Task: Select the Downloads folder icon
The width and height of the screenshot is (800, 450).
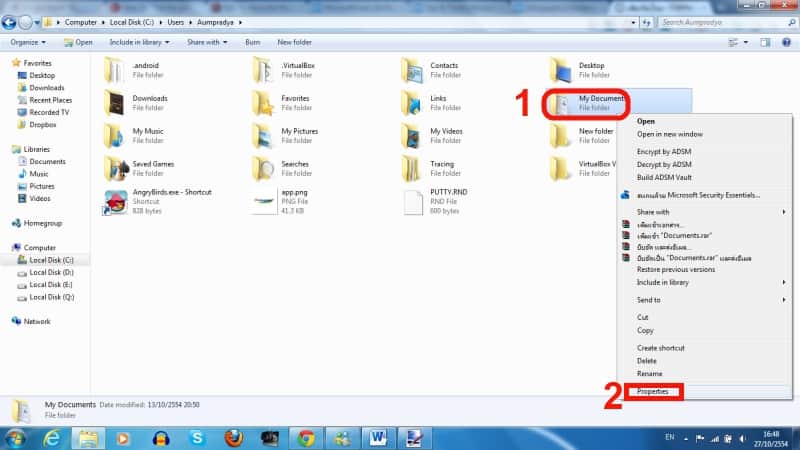Action: 116,103
